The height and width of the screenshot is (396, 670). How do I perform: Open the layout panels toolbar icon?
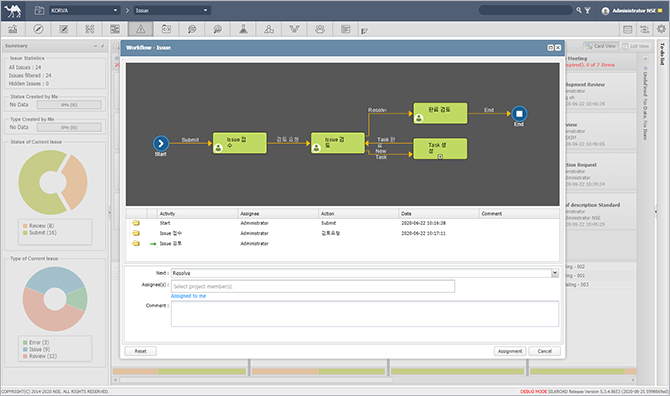coord(115,29)
